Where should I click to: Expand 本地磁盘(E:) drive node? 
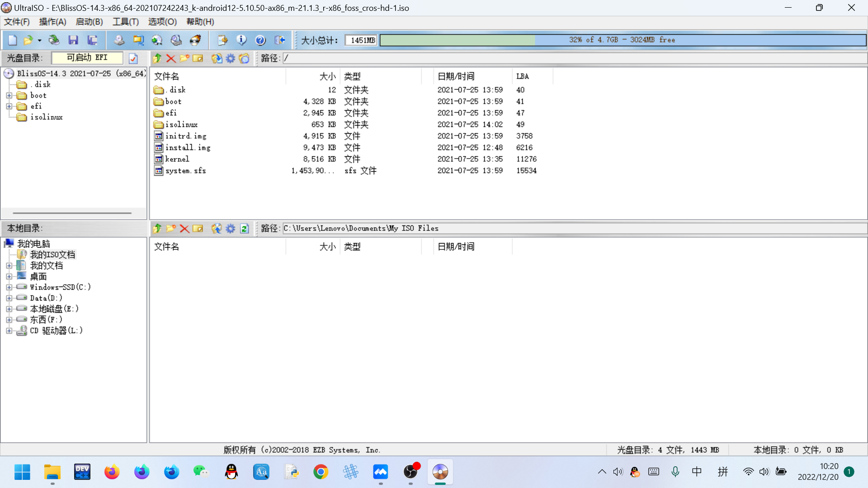tap(9, 309)
